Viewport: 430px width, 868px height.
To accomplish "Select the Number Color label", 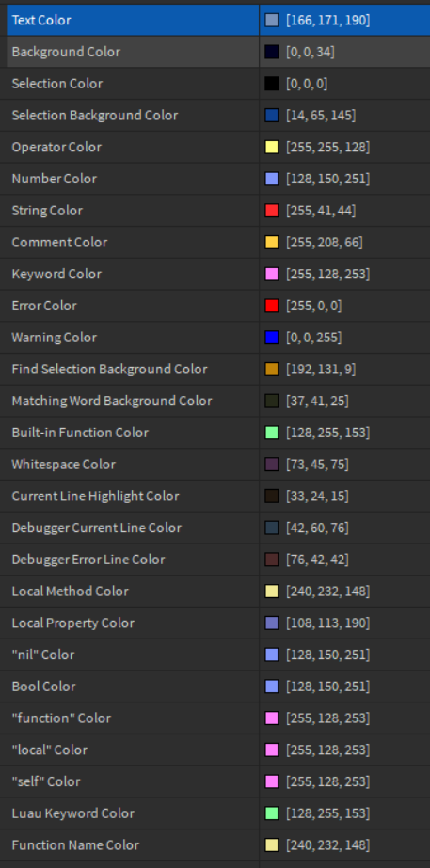I will pos(55,179).
